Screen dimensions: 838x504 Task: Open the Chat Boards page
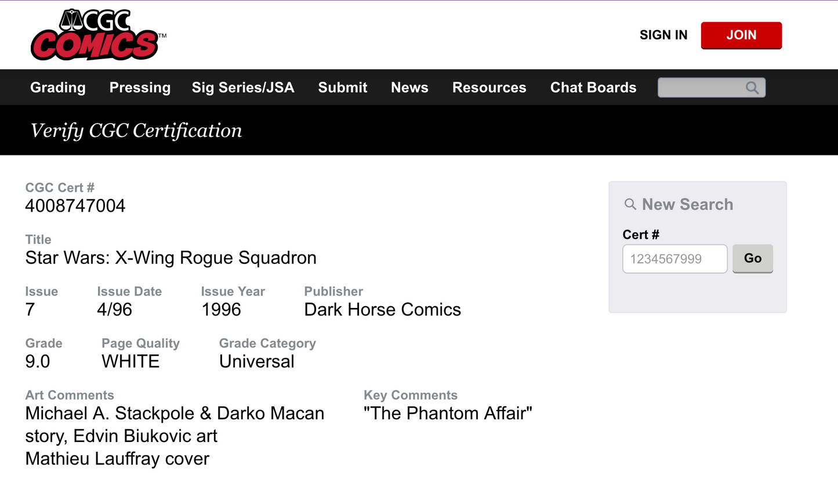pyautogui.click(x=593, y=87)
